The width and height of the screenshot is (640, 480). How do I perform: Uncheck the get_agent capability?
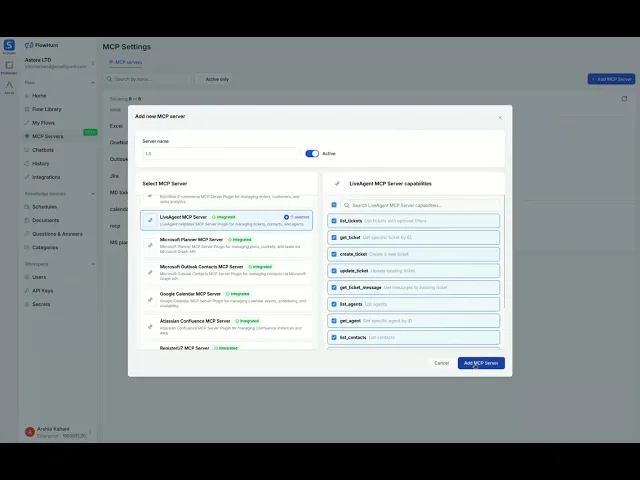[334, 321]
